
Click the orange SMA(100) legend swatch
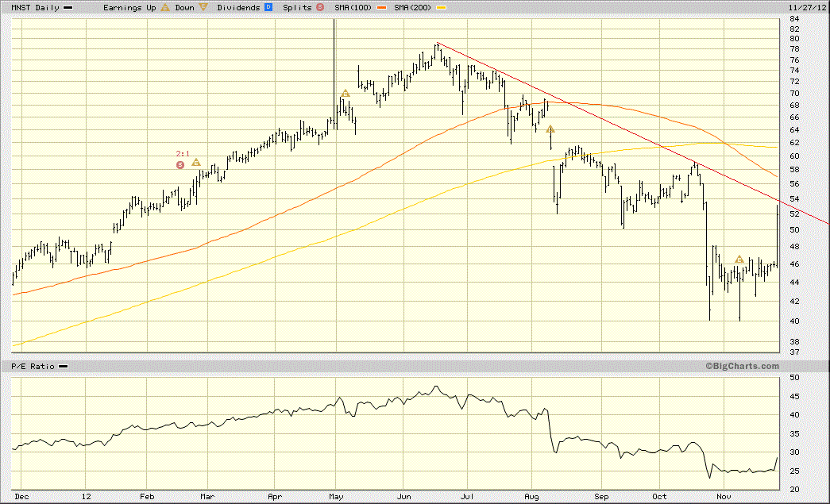point(382,8)
